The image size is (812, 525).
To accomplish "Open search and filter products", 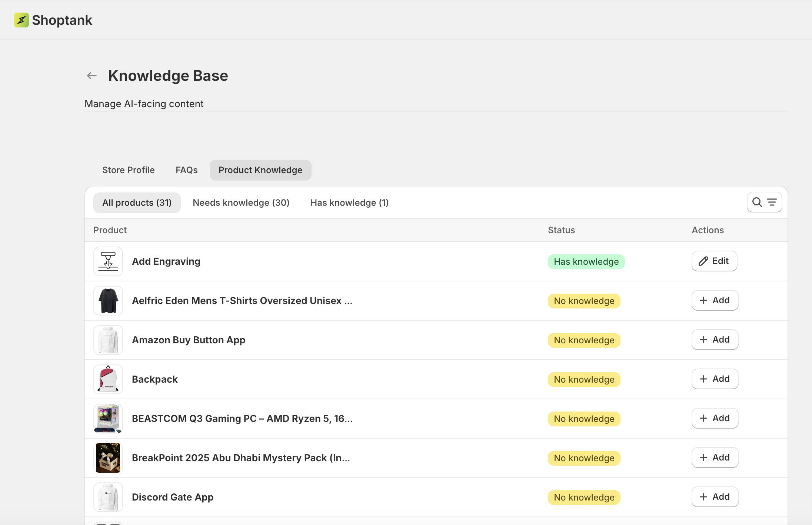I will click(764, 202).
